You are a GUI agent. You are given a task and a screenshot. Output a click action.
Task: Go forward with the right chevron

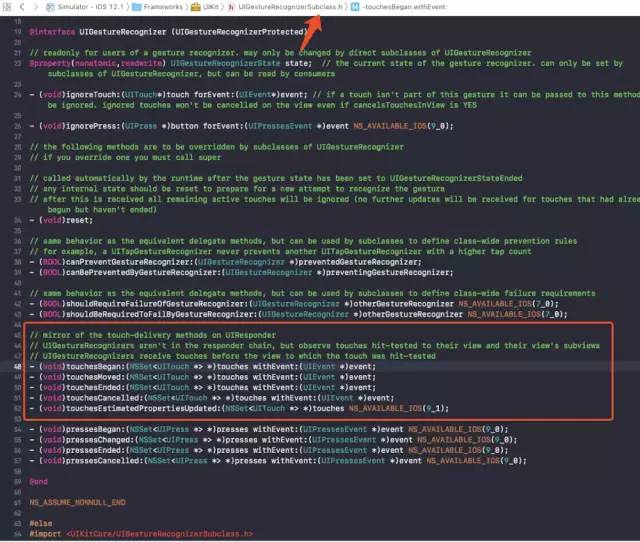[x=35, y=7]
